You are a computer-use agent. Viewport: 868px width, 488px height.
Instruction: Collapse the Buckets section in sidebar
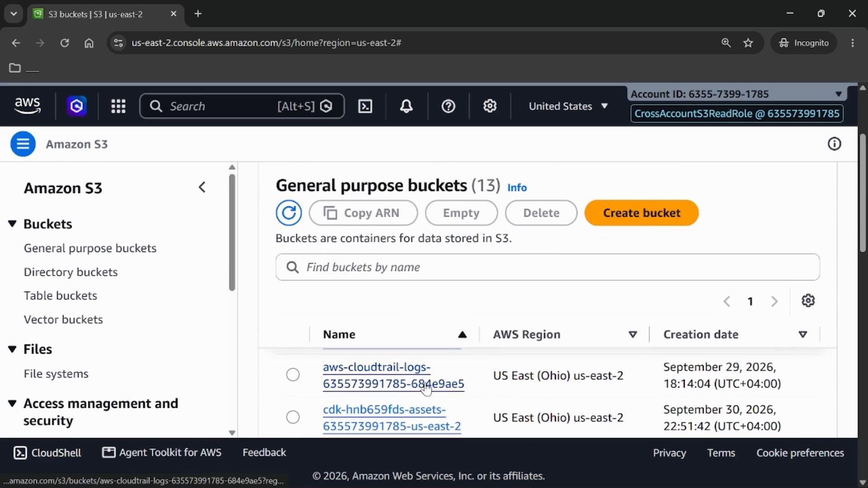click(13, 224)
